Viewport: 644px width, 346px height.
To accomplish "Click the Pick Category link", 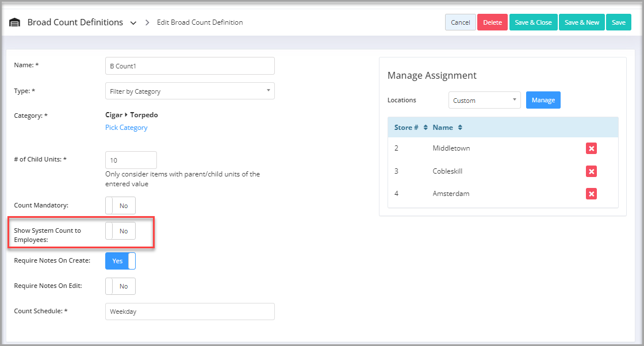I will [x=126, y=128].
